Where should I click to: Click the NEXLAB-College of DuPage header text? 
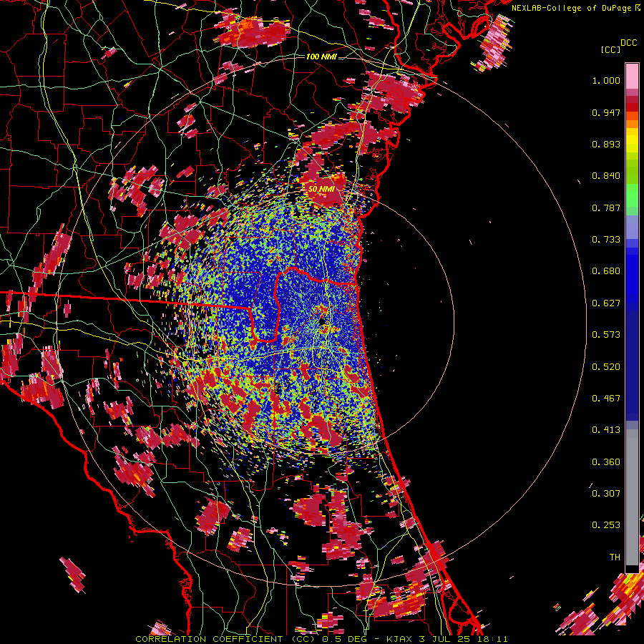coord(572,8)
